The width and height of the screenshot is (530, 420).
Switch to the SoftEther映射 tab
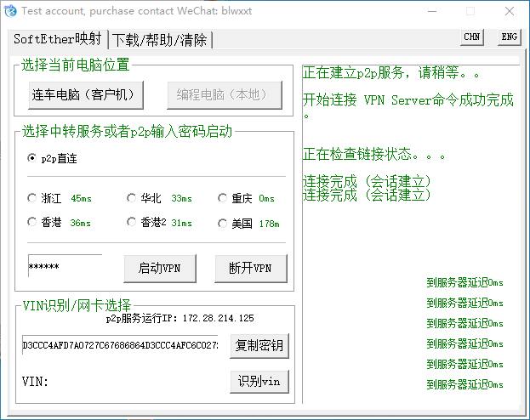(x=57, y=40)
